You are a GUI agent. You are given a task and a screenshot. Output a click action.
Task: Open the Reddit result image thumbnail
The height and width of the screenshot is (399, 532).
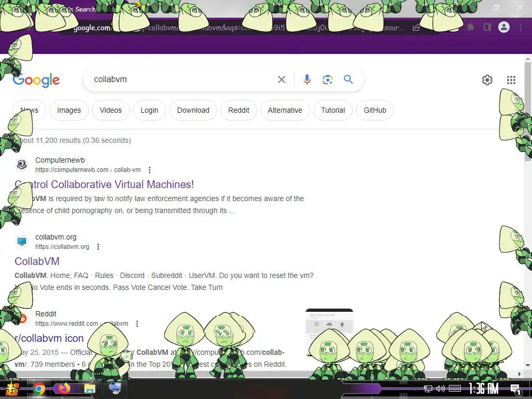[x=329, y=332]
